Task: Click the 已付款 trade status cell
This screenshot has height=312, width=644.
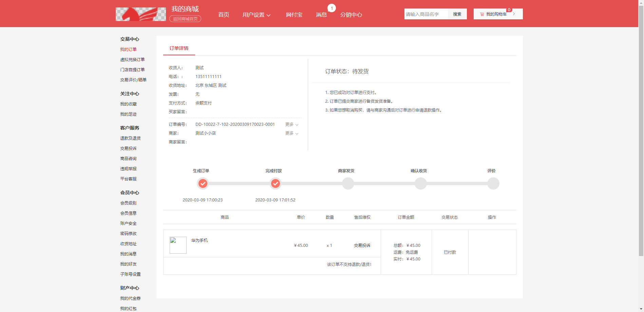Action: tap(450, 252)
